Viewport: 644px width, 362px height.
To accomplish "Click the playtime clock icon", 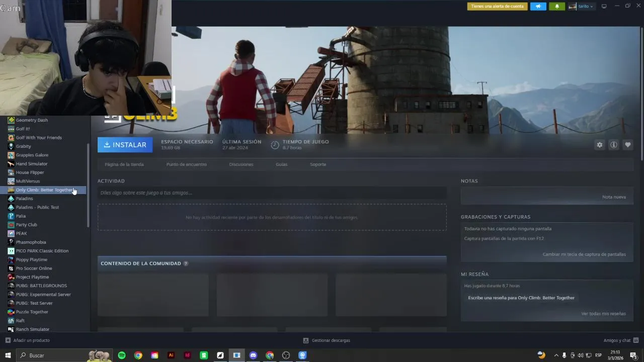I will (275, 145).
